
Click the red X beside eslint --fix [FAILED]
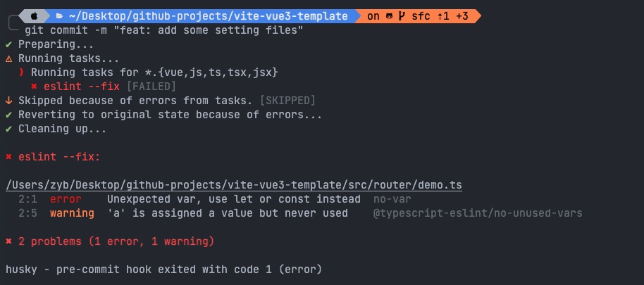tap(34, 87)
